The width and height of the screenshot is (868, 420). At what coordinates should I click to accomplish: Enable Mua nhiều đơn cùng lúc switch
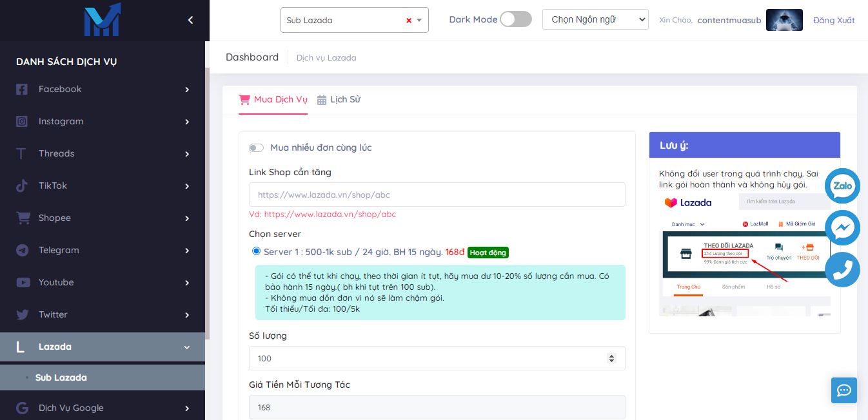(256, 148)
